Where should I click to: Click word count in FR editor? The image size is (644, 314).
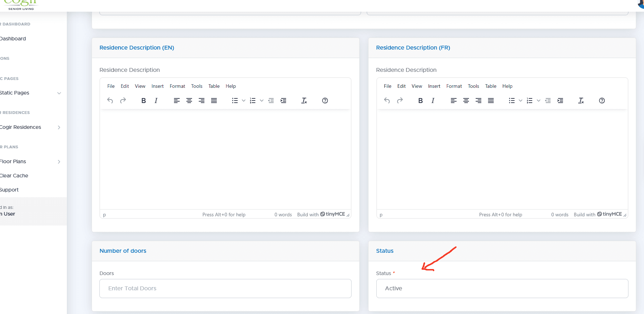pos(560,215)
